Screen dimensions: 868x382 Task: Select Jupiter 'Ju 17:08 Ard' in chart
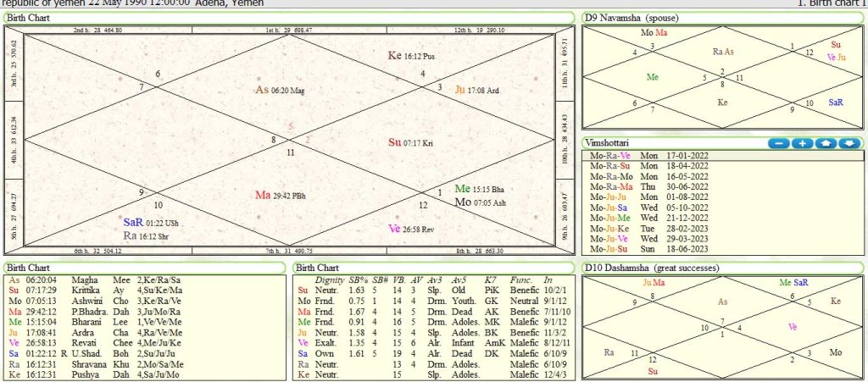[479, 90]
